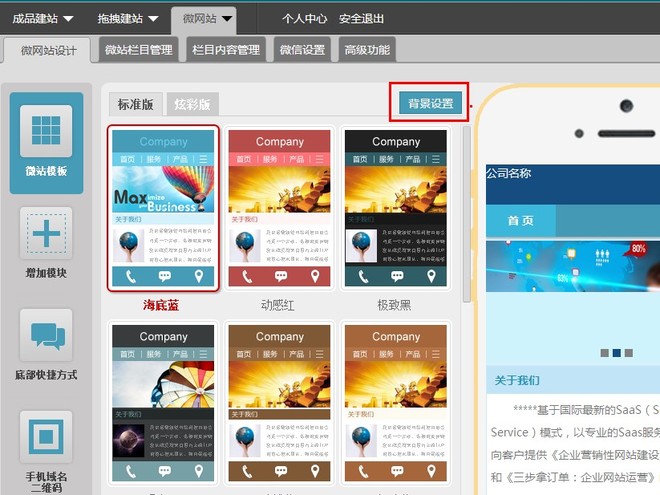Click chat bubble icon in 极致黑 template
Screen dimensions: 660x495
click(396, 276)
